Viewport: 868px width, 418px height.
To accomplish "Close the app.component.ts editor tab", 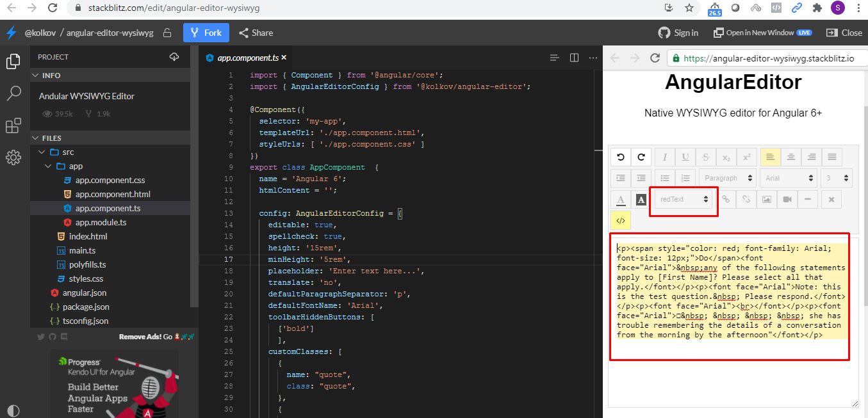I will (x=284, y=58).
